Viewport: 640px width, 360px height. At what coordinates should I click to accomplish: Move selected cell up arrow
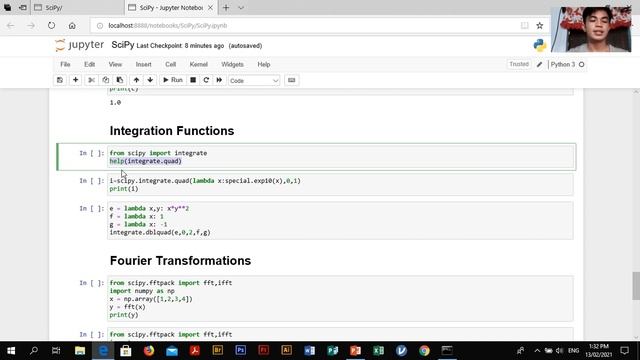pyautogui.click(x=136, y=80)
